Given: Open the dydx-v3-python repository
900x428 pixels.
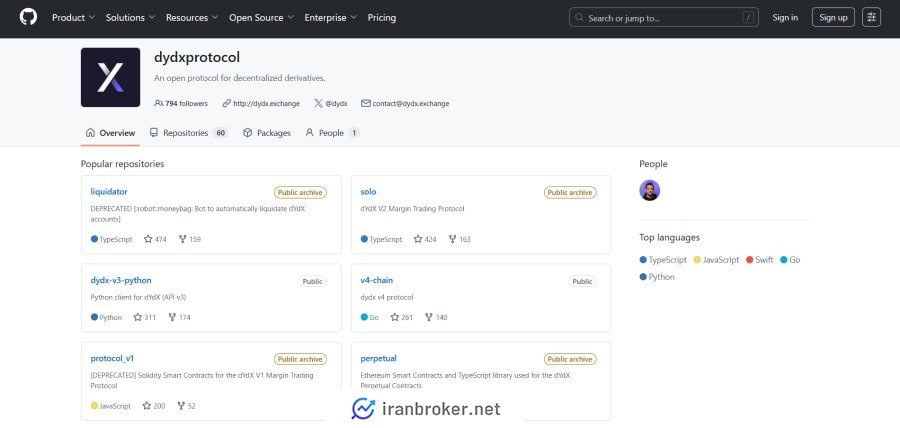Looking at the screenshot, I should pyautogui.click(x=121, y=281).
